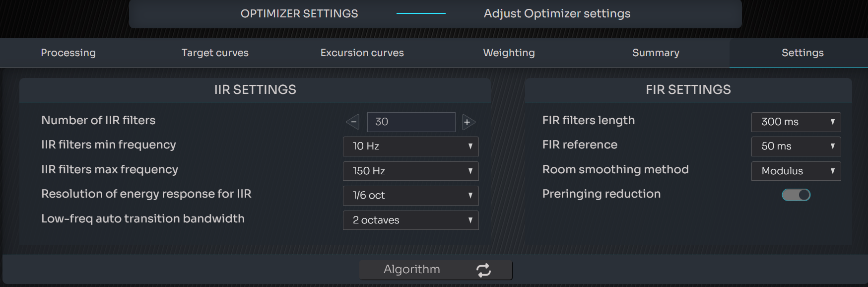
Task: Open the Target curves tab
Action: click(215, 53)
